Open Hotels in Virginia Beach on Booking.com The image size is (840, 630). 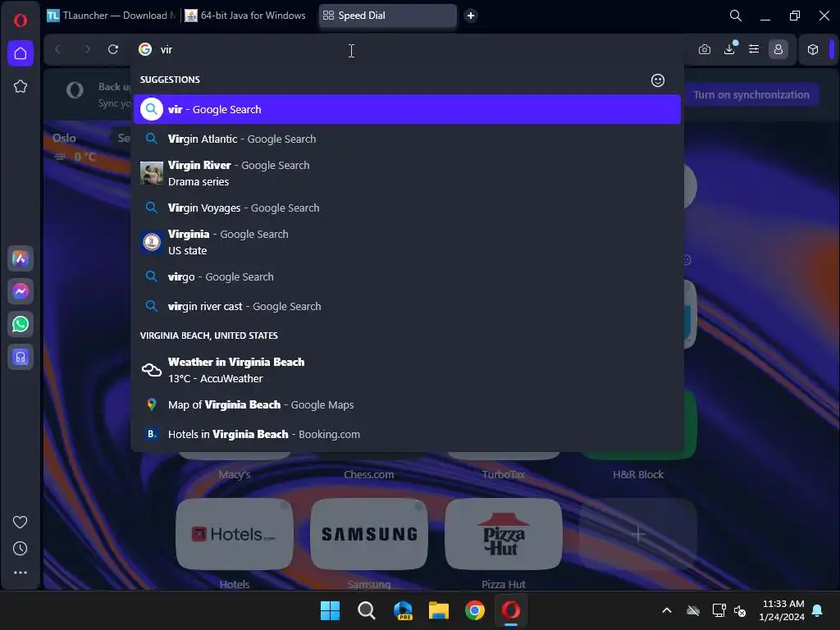(407, 435)
